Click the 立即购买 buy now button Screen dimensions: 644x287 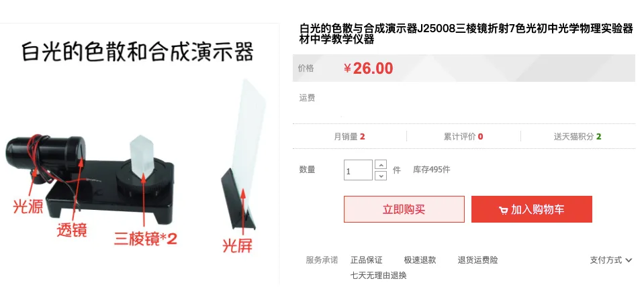pos(404,209)
